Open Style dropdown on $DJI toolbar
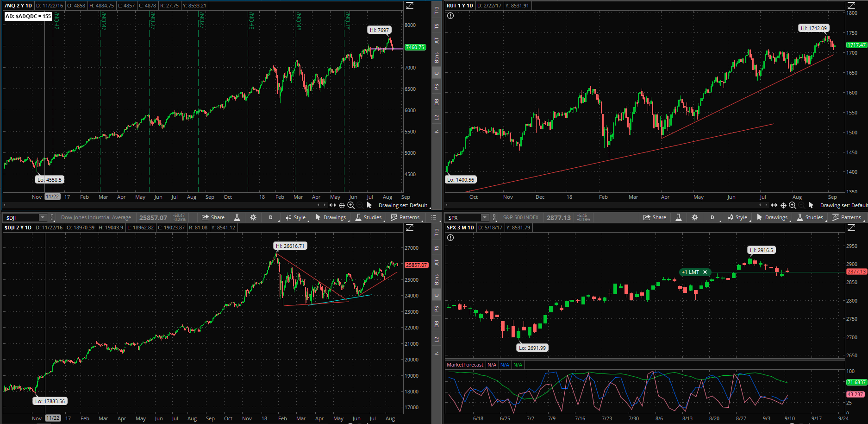Image resolution: width=868 pixels, height=424 pixels. [296, 217]
